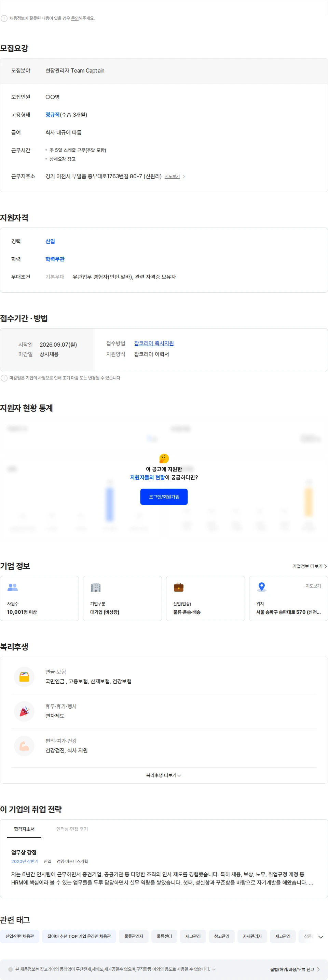This screenshot has width=328, height=980.
Task: Open the 잡코리아 즉시지원 link
Action: pyautogui.click(x=154, y=343)
